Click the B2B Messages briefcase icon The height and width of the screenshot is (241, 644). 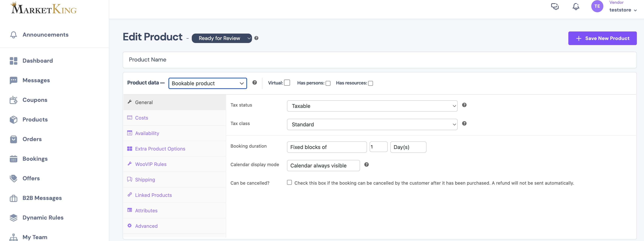[x=14, y=198]
